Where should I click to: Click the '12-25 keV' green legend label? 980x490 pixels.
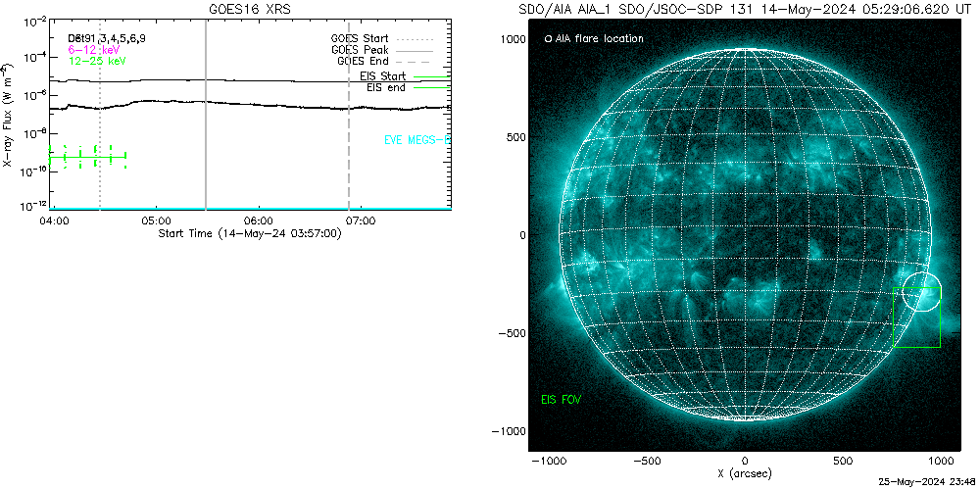(x=96, y=61)
